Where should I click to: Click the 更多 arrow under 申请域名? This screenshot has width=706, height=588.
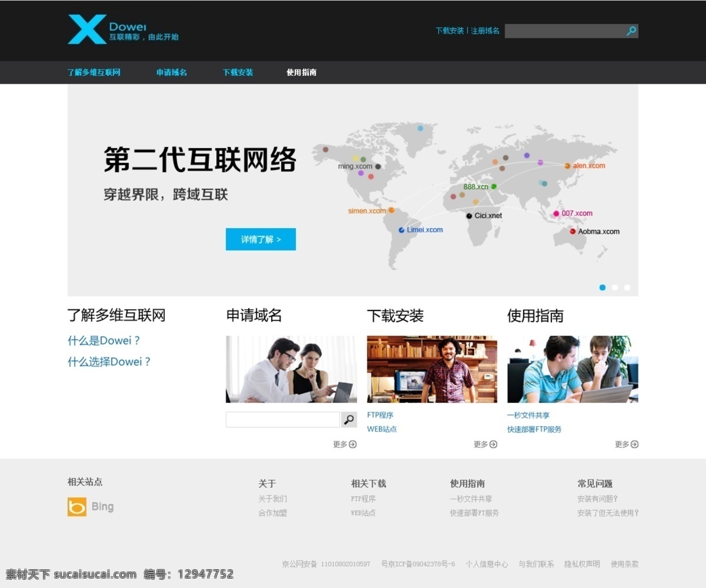(353, 445)
